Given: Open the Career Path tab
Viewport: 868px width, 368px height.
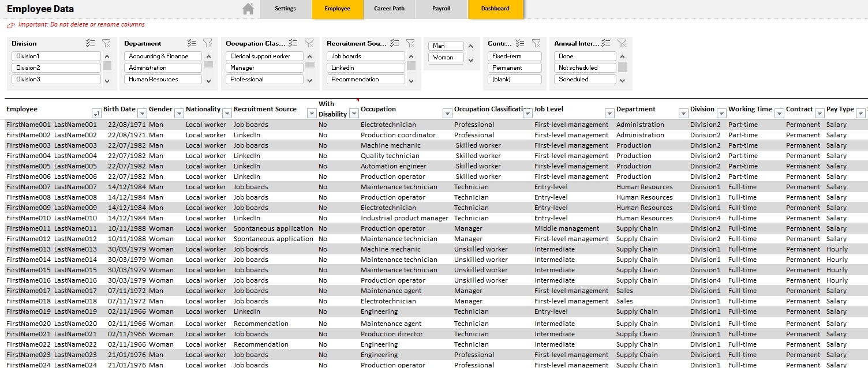Looking at the screenshot, I should [x=389, y=9].
